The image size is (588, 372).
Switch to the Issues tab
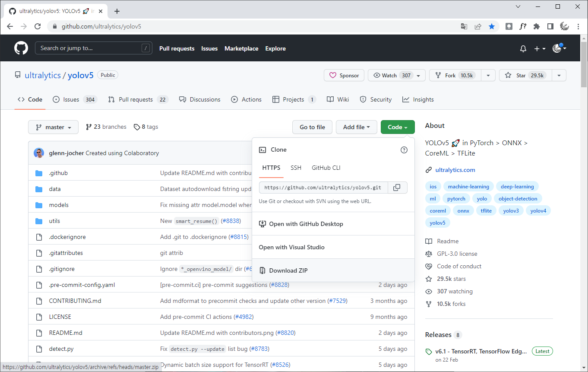[x=75, y=99]
